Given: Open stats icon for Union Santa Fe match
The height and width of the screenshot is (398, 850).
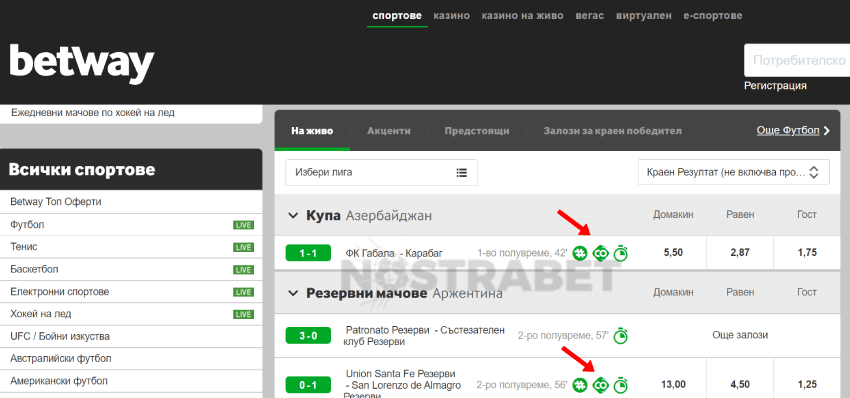Looking at the screenshot, I should (581, 385).
